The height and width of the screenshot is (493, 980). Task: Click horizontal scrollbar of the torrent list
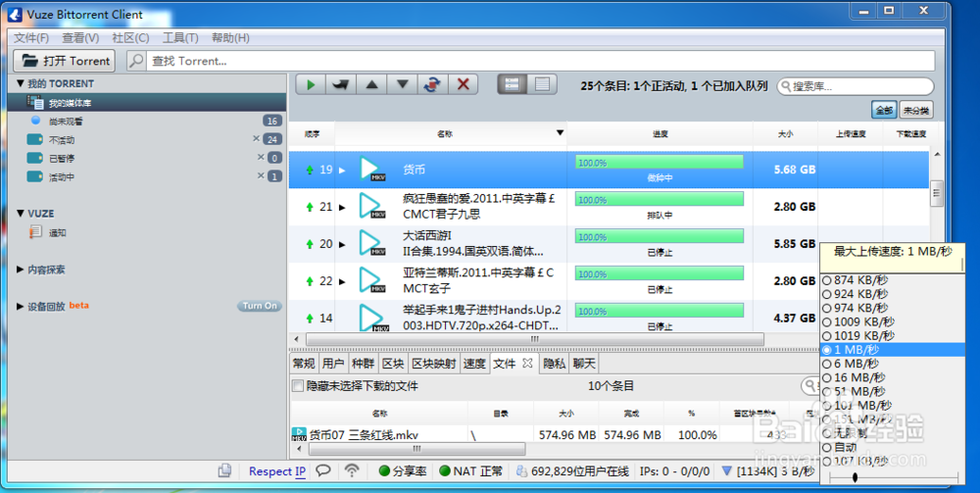click(x=534, y=339)
